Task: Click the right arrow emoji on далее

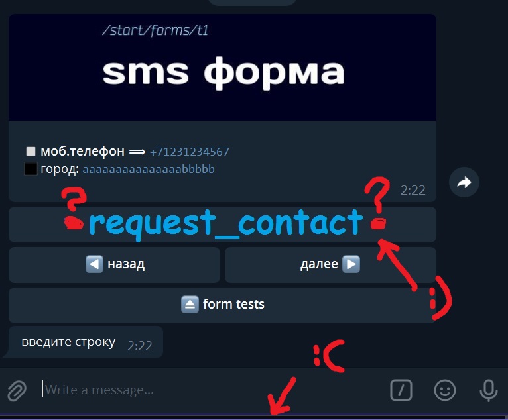Action: 351,264
